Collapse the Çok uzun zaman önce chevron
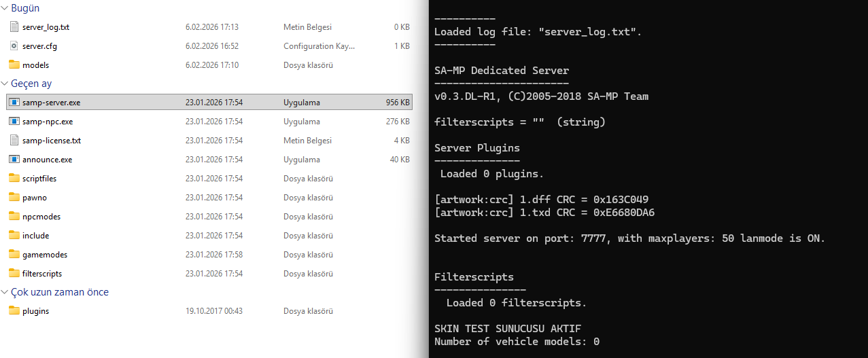This screenshot has height=358, width=868. tap(5, 292)
